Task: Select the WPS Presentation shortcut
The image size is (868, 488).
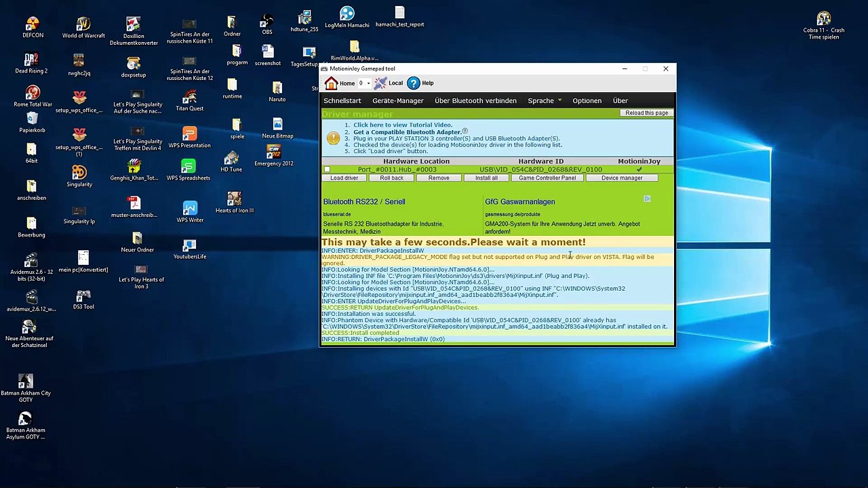Action: 189,138
